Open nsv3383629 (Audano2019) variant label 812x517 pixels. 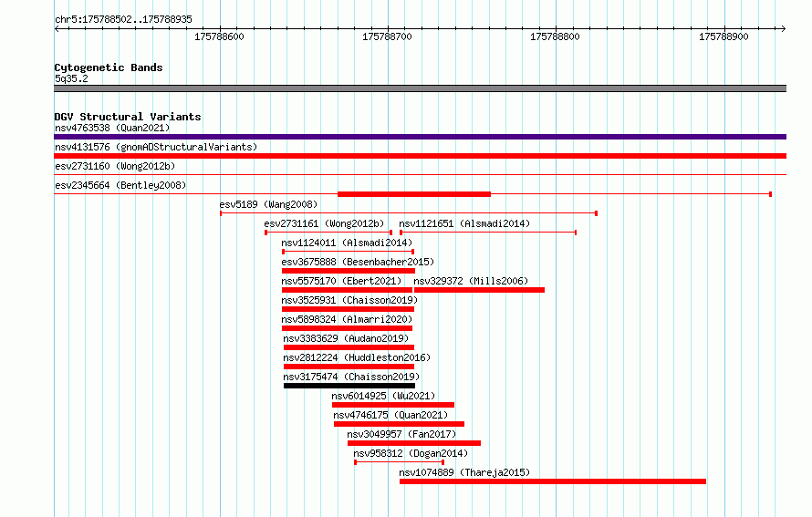[346, 338]
